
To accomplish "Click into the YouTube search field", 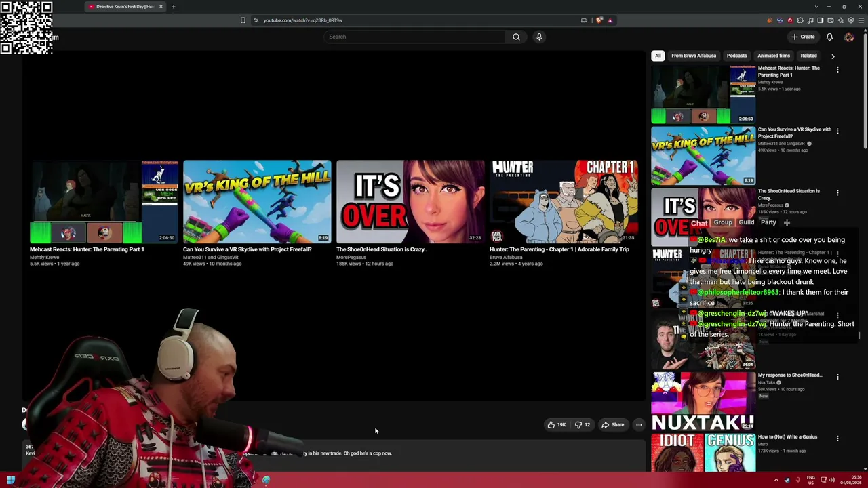I will pos(414,37).
